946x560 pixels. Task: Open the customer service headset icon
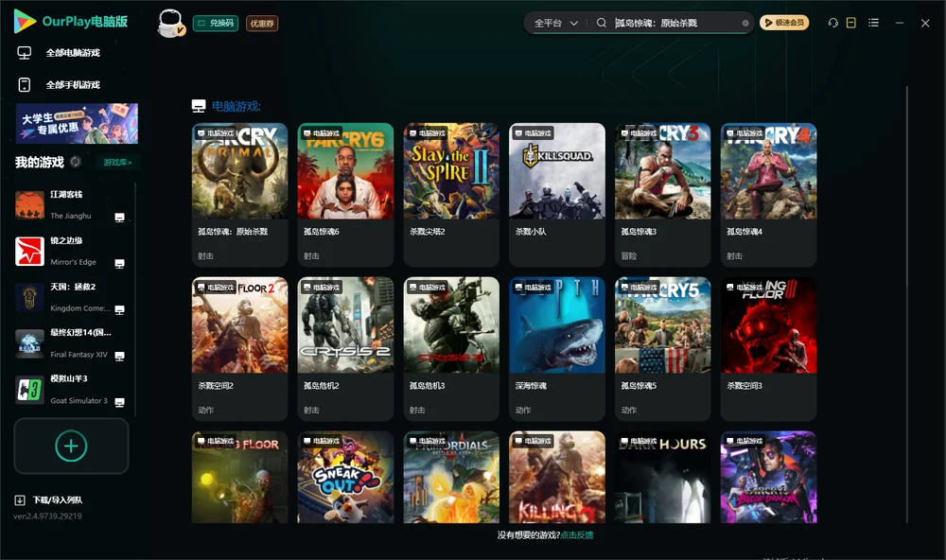point(832,23)
